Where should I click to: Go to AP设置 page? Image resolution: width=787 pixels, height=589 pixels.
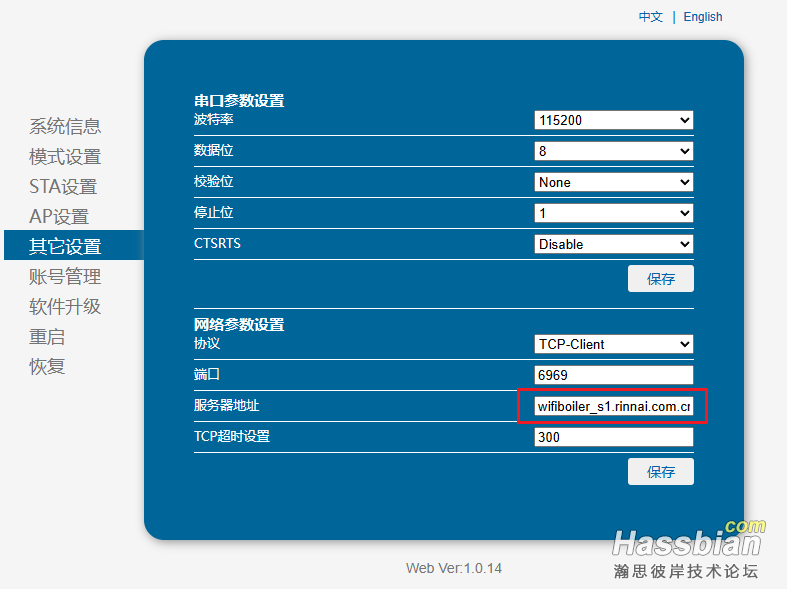coord(59,217)
